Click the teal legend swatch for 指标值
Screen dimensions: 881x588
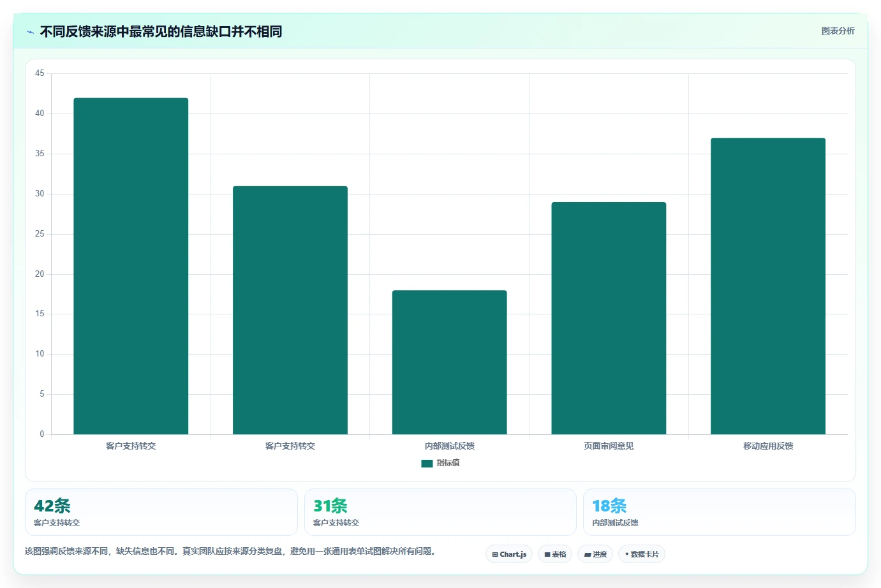pyautogui.click(x=427, y=464)
